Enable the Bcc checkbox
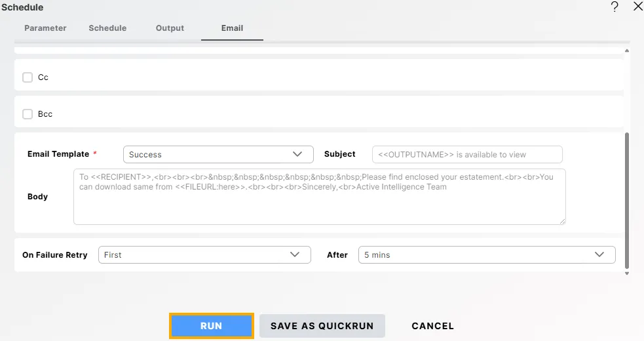Viewport: 644px width, 341px height. [x=28, y=114]
